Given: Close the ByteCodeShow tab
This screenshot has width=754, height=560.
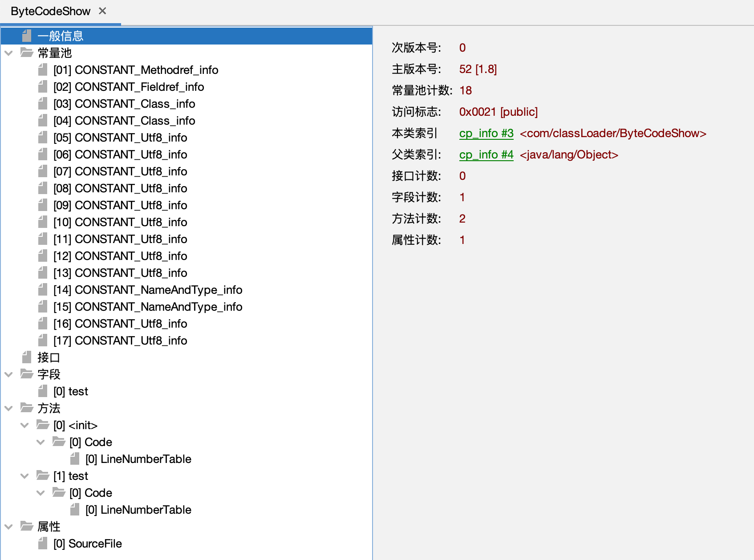Looking at the screenshot, I should coord(102,11).
